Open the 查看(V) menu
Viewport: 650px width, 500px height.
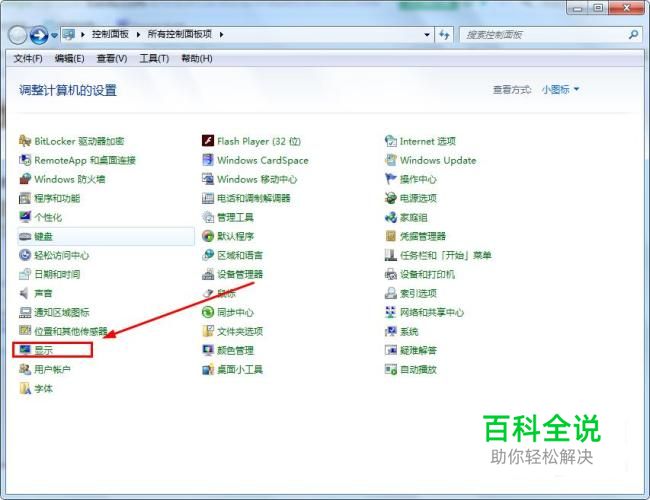(x=112, y=58)
